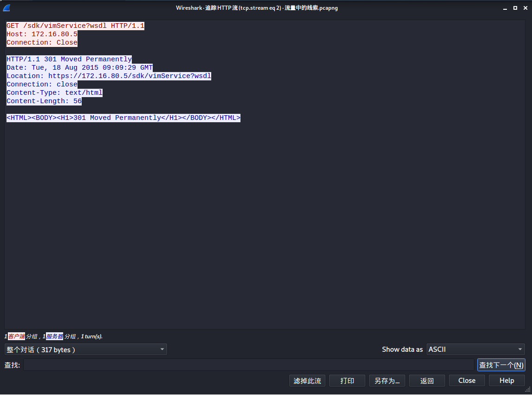
Task: Close the window using the title bar X
Action: (525, 8)
